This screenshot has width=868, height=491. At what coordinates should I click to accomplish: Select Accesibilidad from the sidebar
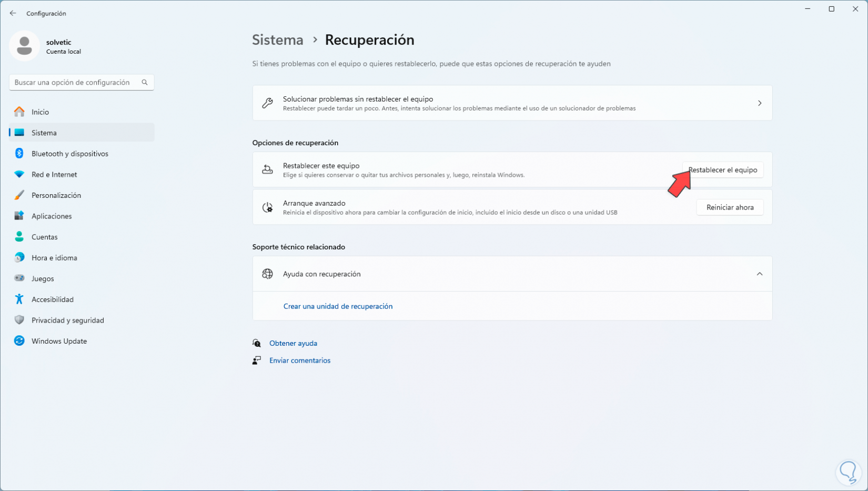53,299
